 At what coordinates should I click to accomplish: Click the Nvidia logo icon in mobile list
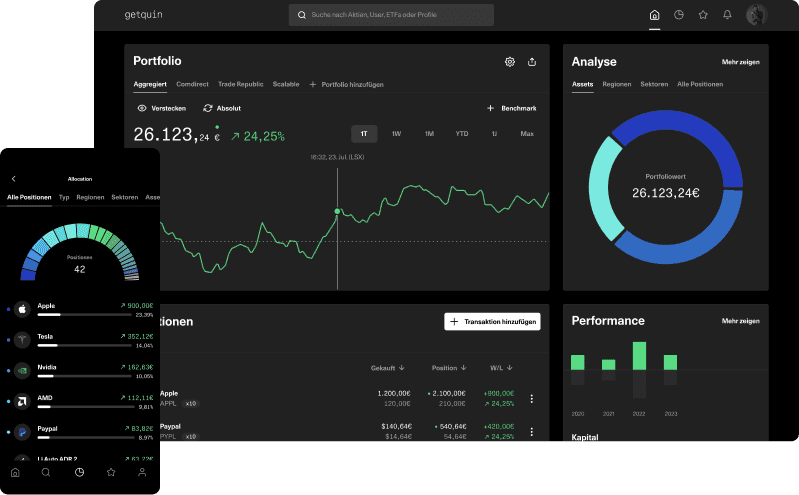tap(22, 371)
